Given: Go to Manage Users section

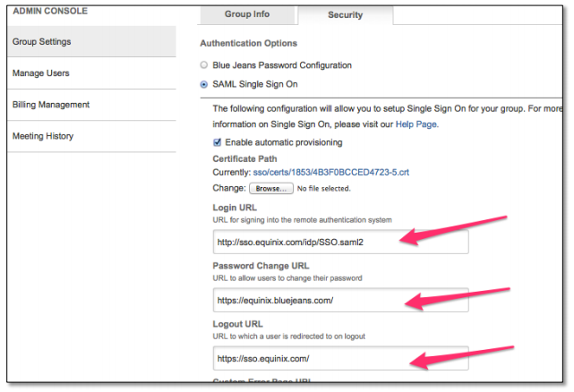Looking at the screenshot, I should coord(41,72).
